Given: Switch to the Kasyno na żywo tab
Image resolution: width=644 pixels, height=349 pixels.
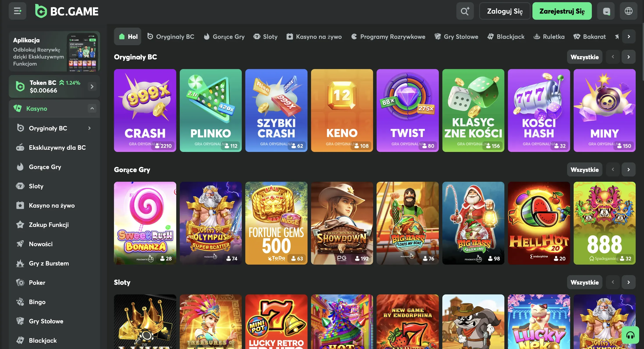Looking at the screenshot, I should (x=314, y=36).
